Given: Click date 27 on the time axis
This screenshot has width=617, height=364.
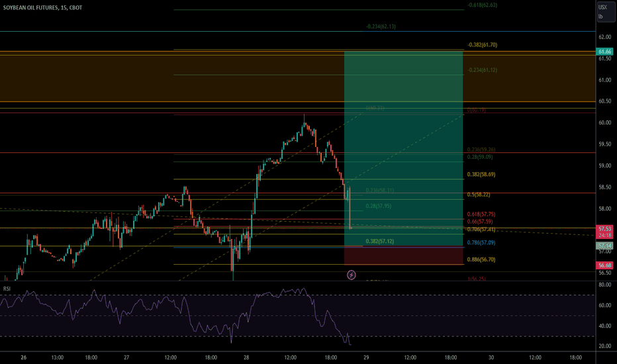Looking at the screenshot, I should pos(126,357).
